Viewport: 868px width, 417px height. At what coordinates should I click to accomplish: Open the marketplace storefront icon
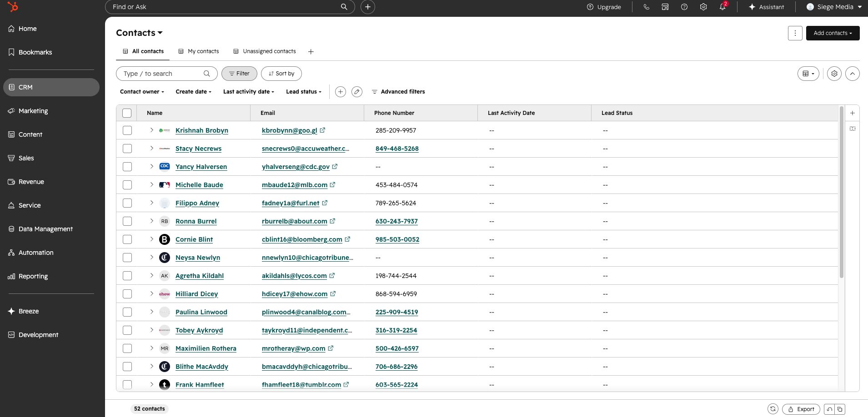pyautogui.click(x=665, y=7)
